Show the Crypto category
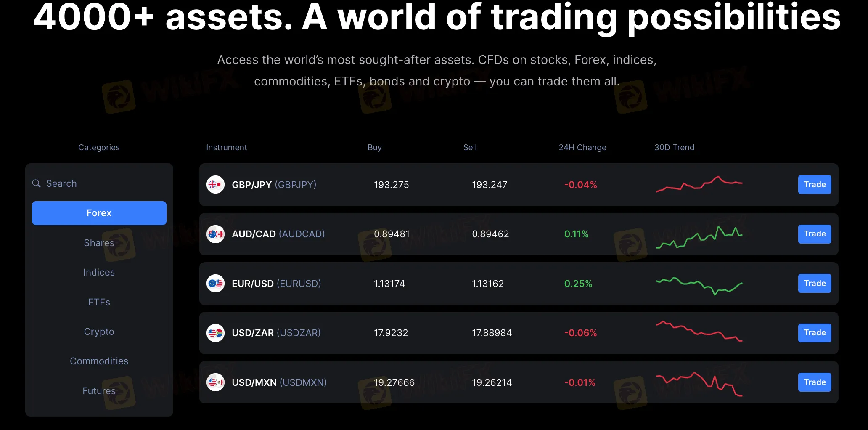Image resolution: width=868 pixels, height=430 pixels. 99,332
